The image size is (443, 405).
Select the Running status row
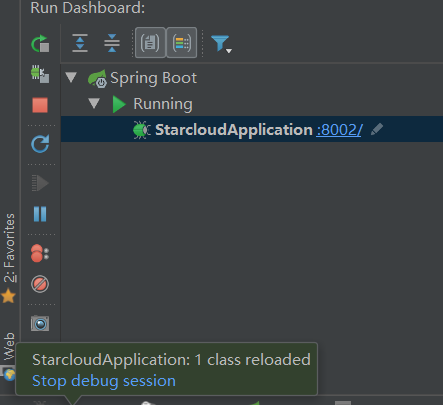pos(163,104)
